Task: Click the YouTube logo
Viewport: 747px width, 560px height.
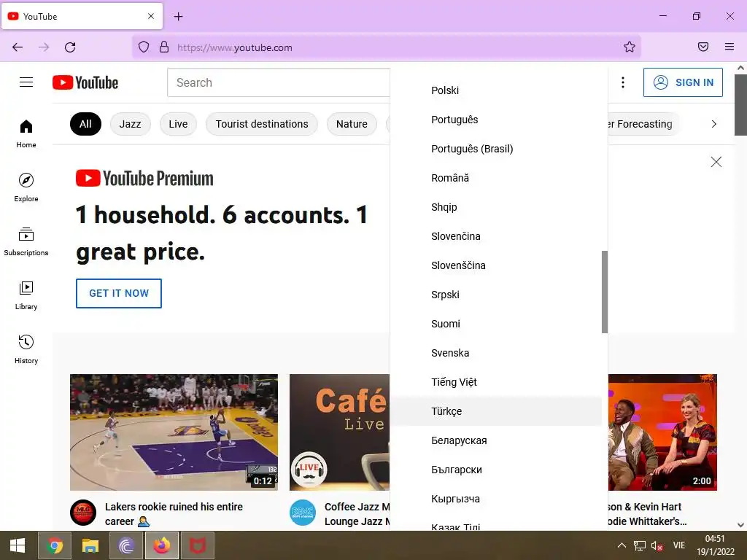Action: coord(85,82)
